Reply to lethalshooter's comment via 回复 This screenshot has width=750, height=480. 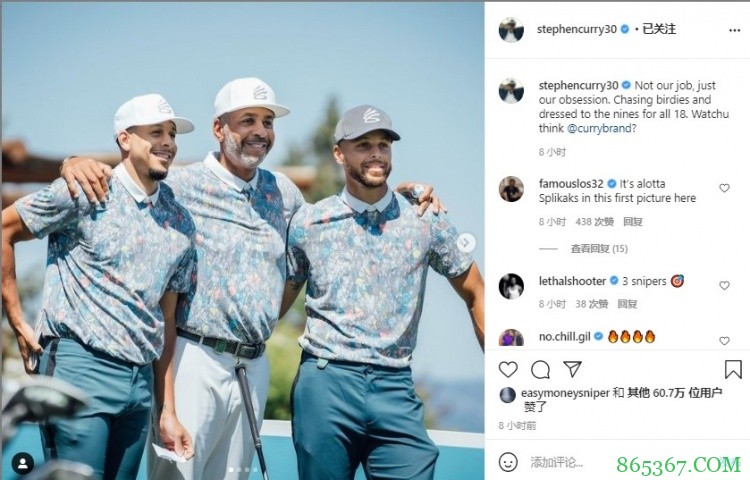click(x=627, y=304)
